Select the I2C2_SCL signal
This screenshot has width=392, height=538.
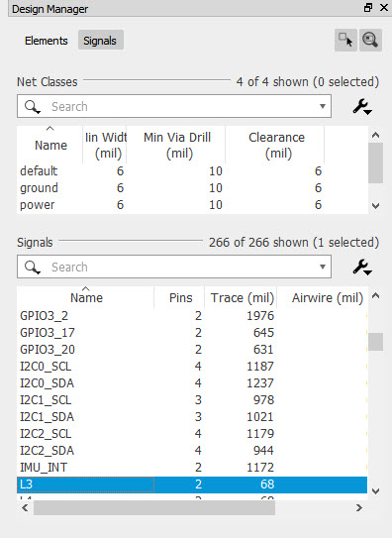(x=192, y=433)
